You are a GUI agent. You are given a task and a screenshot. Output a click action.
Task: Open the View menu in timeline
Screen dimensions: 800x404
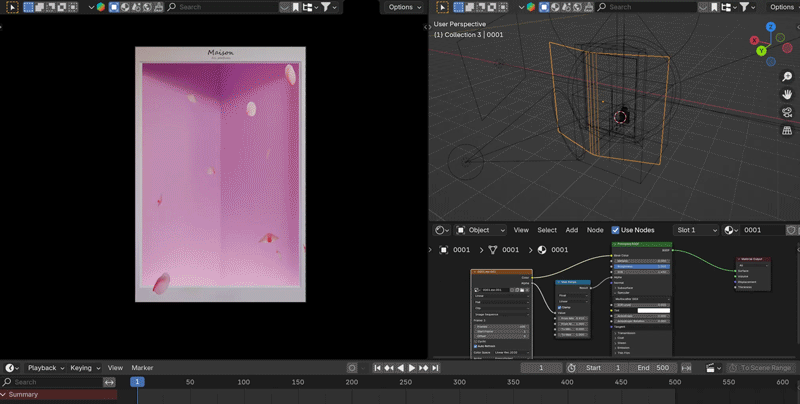coord(115,368)
